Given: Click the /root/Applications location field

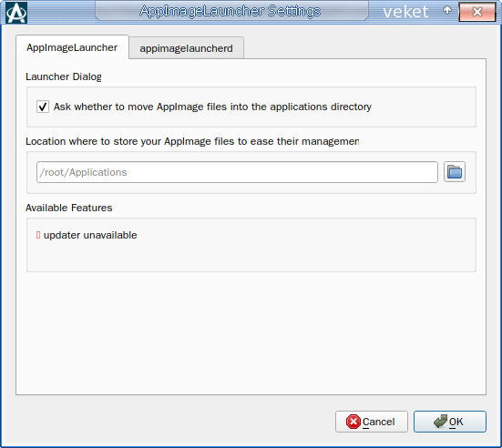Looking at the screenshot, I should click(237, 172).
